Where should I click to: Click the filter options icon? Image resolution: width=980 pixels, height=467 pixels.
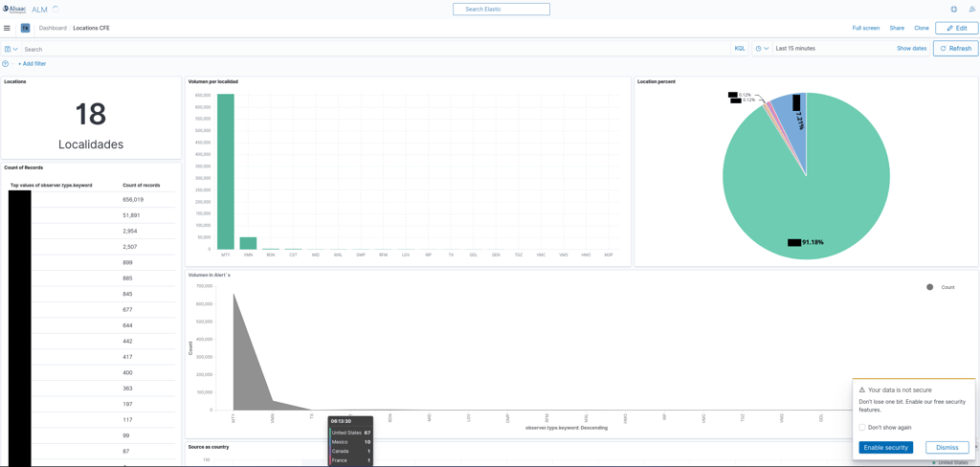(6, 64)
